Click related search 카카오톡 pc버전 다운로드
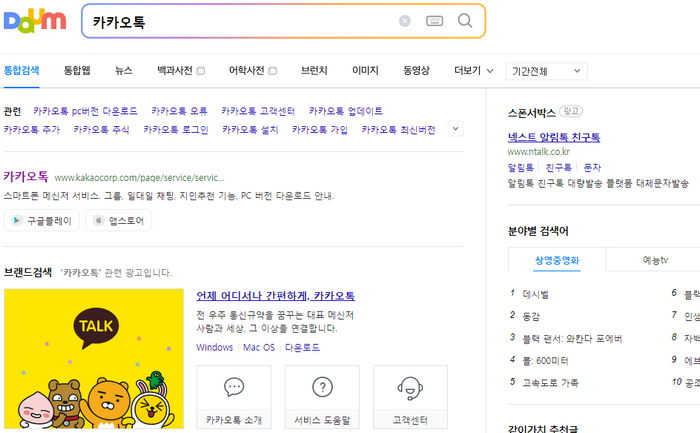700x433 pixels. tap(85, 111)
